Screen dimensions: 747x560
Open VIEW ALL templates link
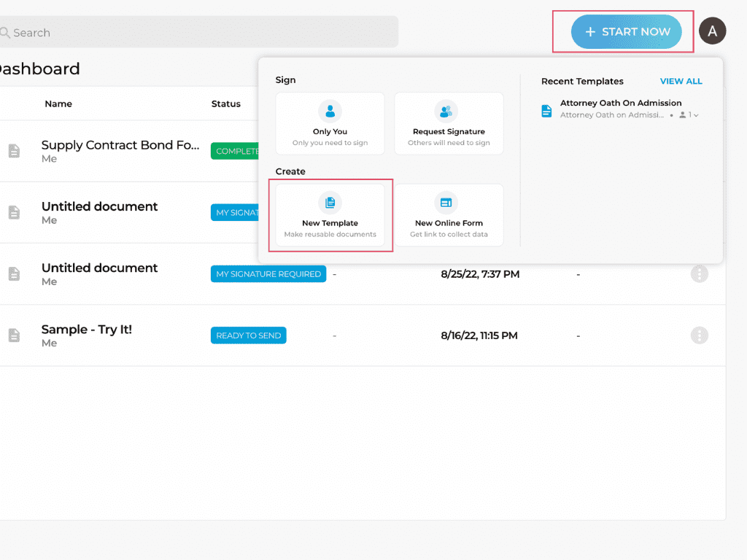[x=681, y=82]
